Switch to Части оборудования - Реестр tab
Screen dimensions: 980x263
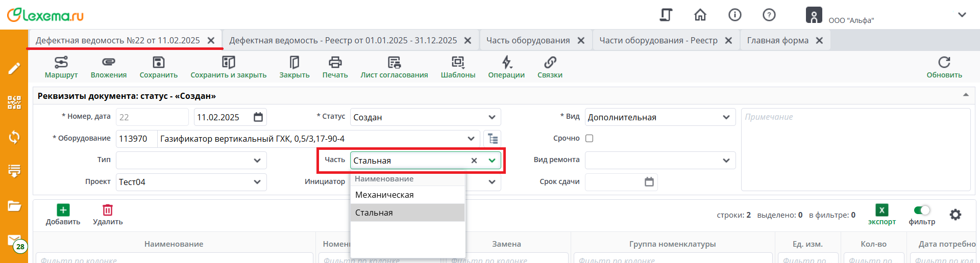pos(658,40)
